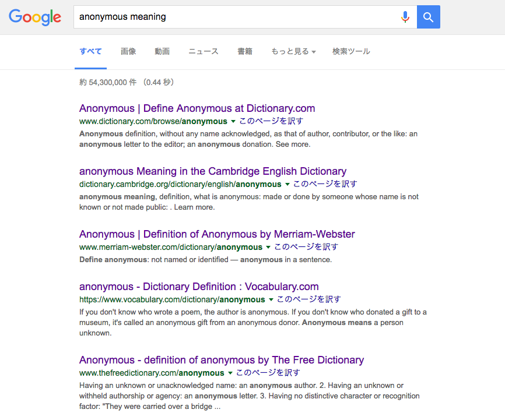
Task: Click the www.thefreedictionary.com/anonymous URL text
Action: [x=152, y=373]
